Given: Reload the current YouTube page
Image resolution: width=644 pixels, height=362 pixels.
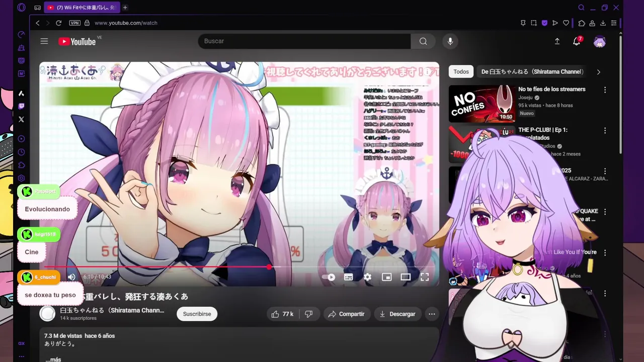Looking at the screenshot, I should [58, 23].
